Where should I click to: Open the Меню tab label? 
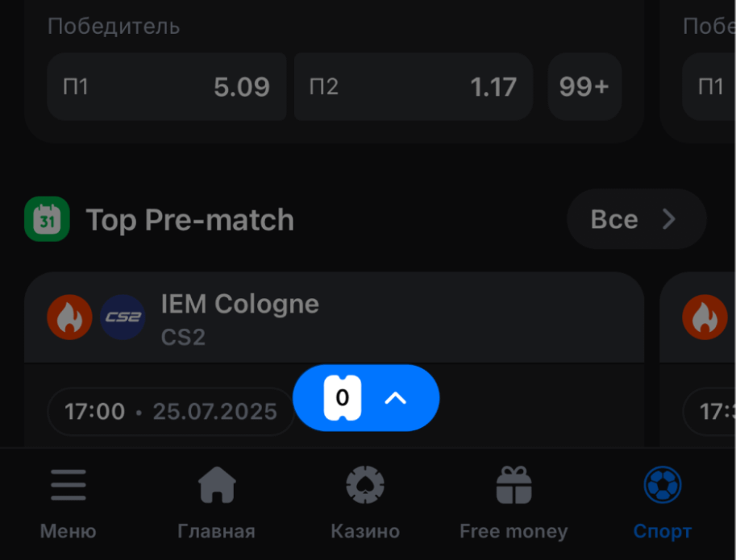[68, 532]
